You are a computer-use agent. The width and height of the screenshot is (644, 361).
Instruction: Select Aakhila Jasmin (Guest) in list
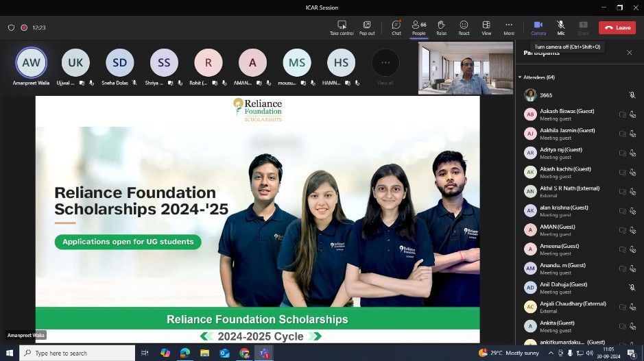[x=580, y=134]
